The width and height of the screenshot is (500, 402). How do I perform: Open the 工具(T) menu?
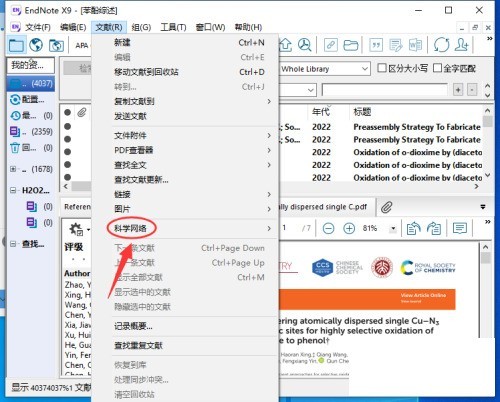pyautogui.click(x=173, y=27)
